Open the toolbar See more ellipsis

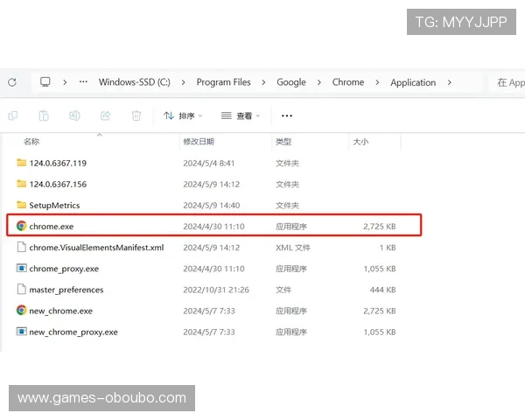287,115
